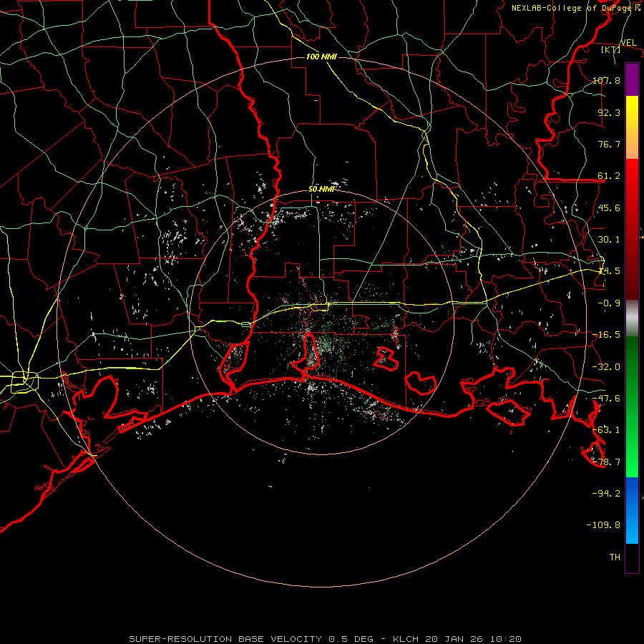Pick the gray near-zero color bar segment
The width and height of the screenshot is (644, 644).
(632, 318)
